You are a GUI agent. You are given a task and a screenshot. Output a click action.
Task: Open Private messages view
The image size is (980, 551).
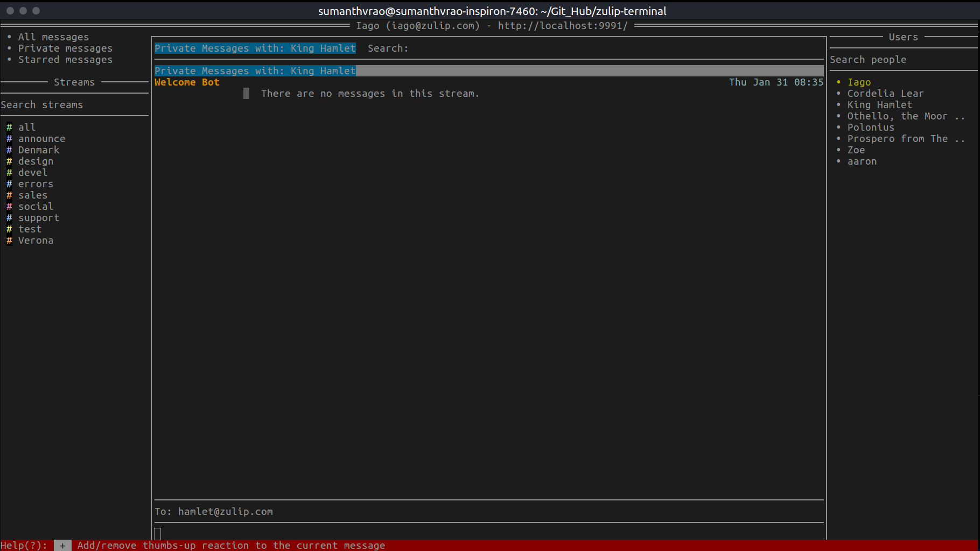pos(65,48)
